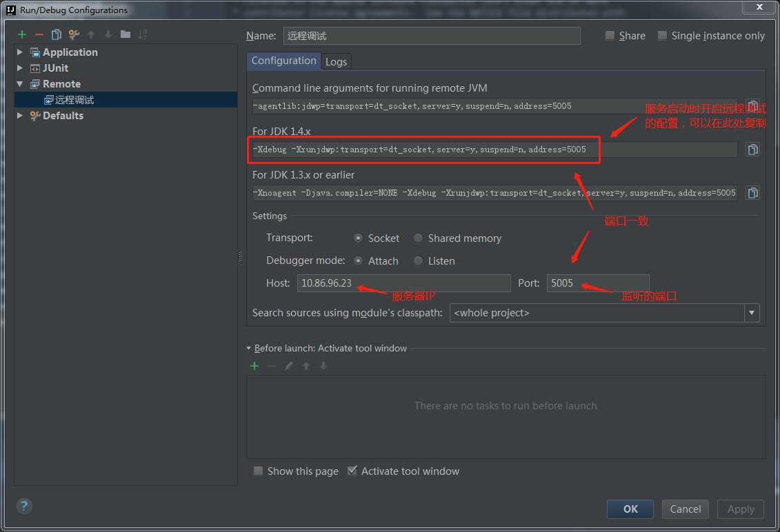
Task: Edit the before launch task with the pencil icon
Action: [x=288, y=366]
